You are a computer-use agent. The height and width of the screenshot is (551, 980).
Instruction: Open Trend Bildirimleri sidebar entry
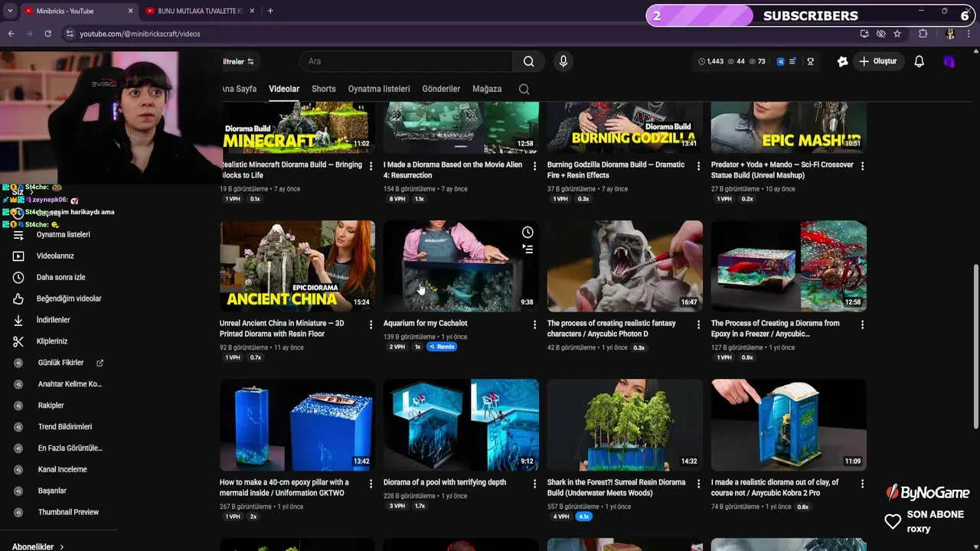64,427
